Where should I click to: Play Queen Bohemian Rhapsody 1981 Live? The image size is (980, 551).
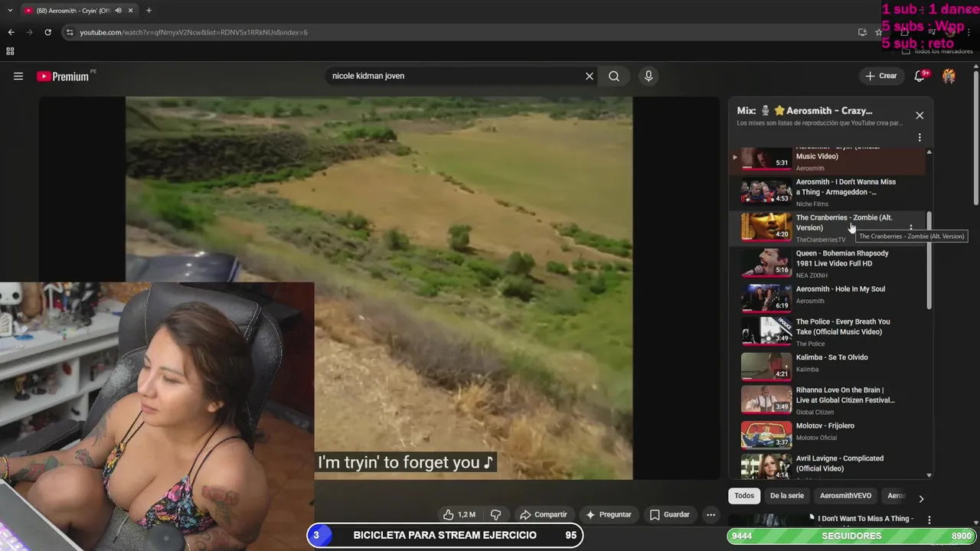(x=842, y=258)
